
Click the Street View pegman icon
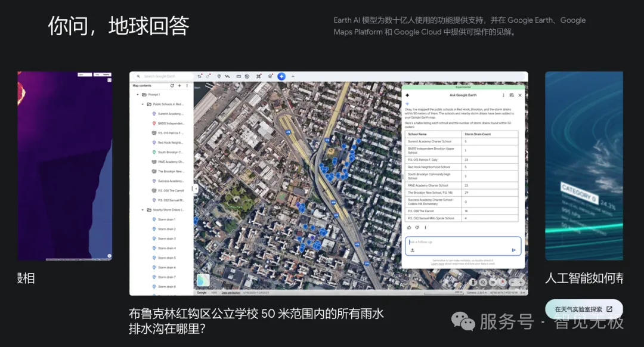tap(473, 282)
